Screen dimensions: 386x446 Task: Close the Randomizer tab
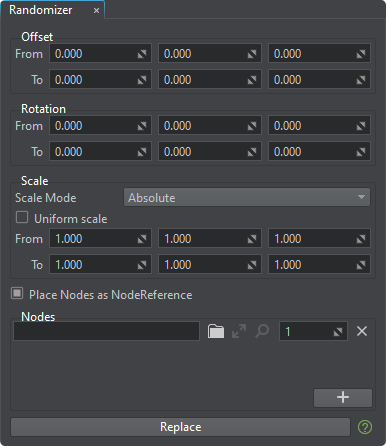pyautogui.click(x=96, y=11)
